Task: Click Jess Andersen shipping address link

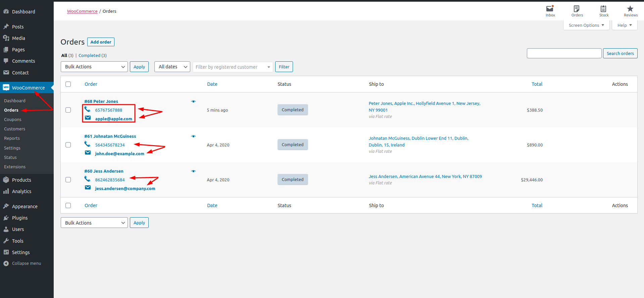Action: click(x=425, y=176)
